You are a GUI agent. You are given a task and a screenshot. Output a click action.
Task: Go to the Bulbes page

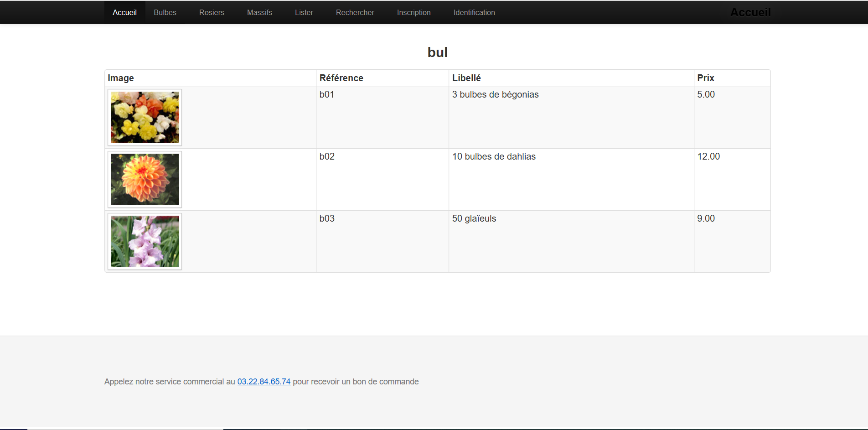[165, 12]
